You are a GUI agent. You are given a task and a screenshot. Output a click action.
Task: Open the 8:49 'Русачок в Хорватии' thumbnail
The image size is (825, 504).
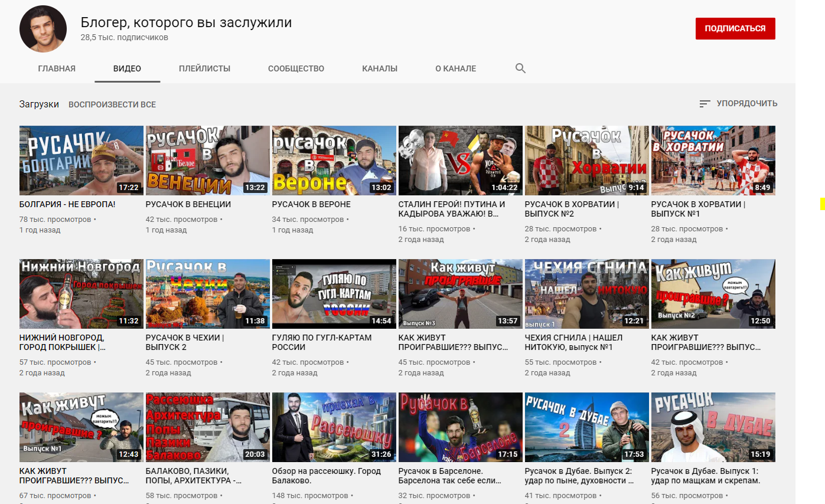[713, 161]
